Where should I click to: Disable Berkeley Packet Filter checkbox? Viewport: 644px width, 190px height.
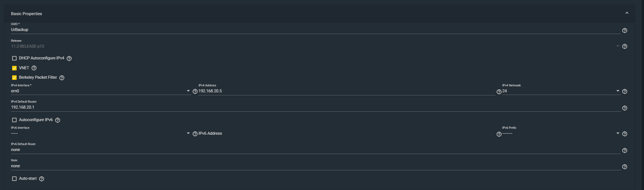(x=14, y=78)
